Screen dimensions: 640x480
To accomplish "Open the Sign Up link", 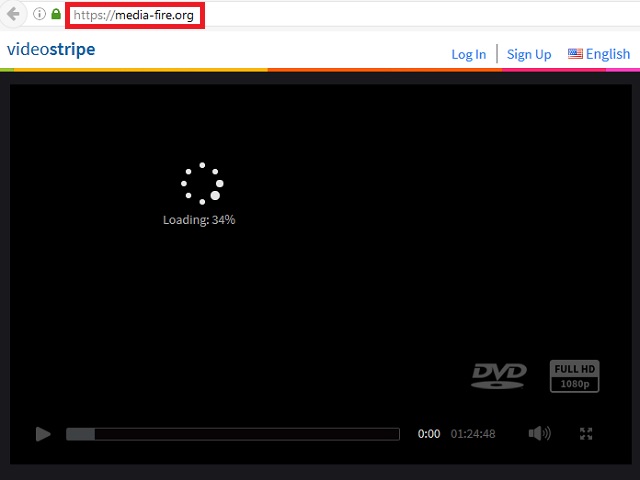I will (529, 54).
